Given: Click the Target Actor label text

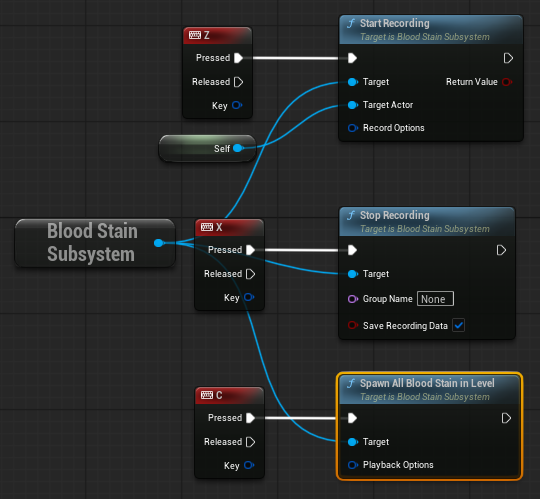Looking at the screenshot, I should 388,105.
